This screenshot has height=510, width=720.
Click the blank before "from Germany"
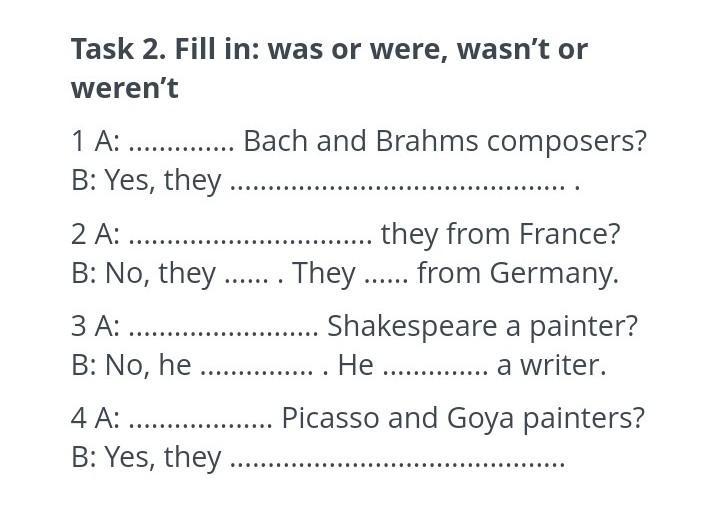pyautogui.click(x=385, y=282)
